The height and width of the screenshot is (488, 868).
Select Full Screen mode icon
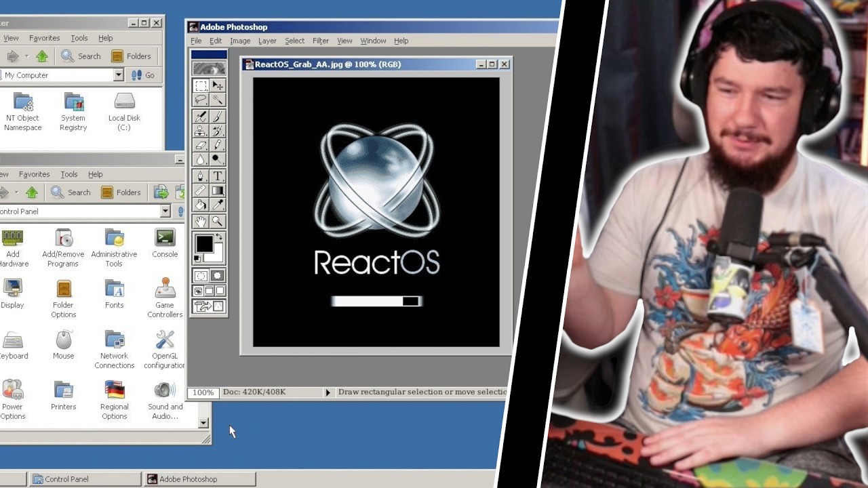pyautogui.click(x=220, y=291)
